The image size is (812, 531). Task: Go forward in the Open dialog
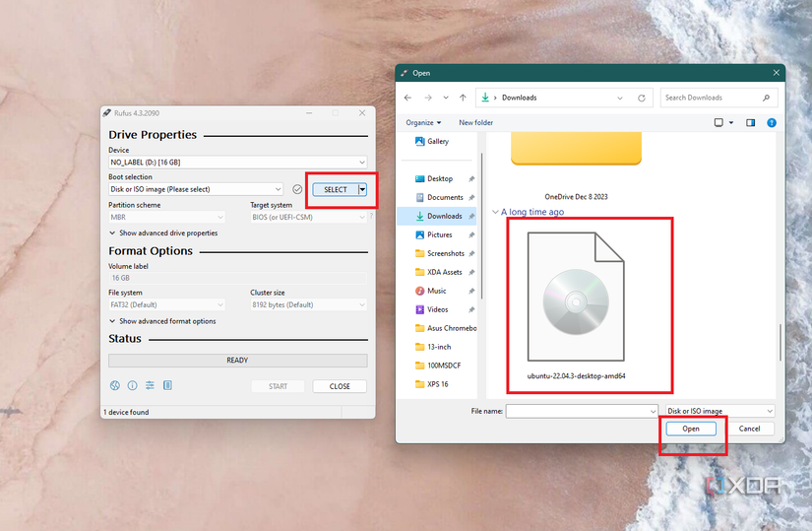click(428, 98)
